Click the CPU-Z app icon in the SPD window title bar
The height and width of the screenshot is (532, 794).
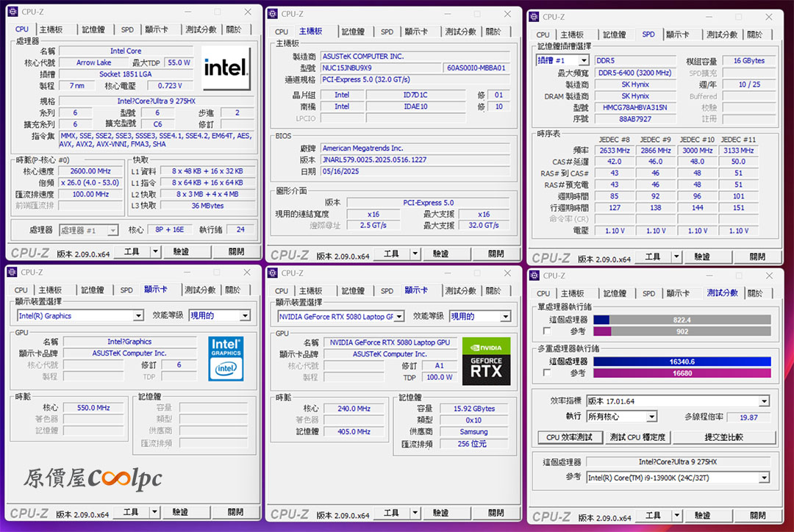coord(534,17)
